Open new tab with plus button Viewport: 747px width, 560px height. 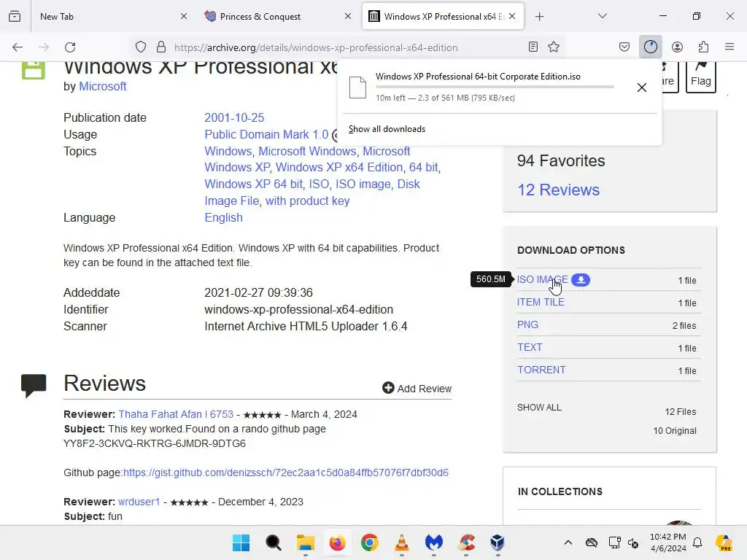coord(539,17)
